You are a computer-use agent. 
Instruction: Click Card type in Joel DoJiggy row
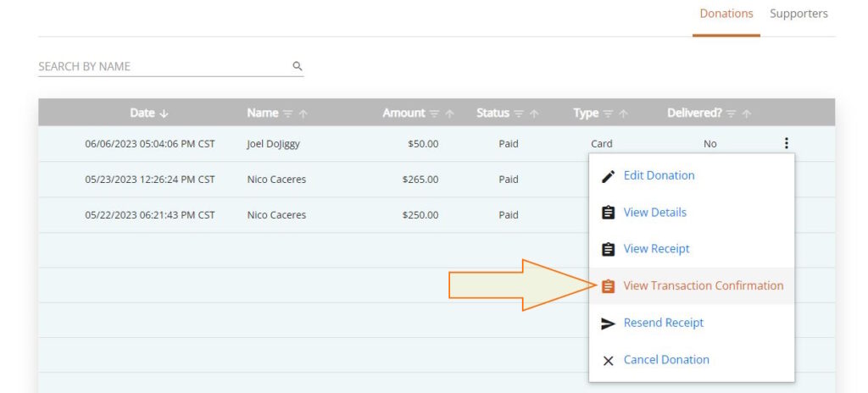(602, 144)
